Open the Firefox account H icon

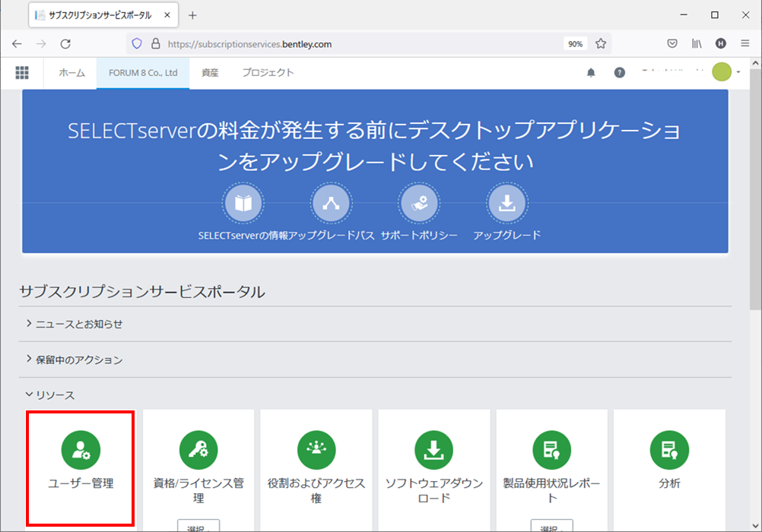(721, 44)
